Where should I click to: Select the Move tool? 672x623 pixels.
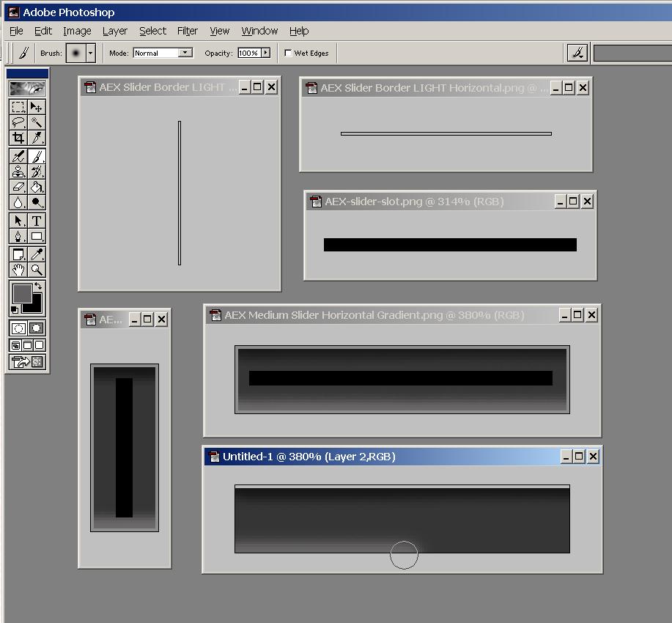click(x=37, y=107)
